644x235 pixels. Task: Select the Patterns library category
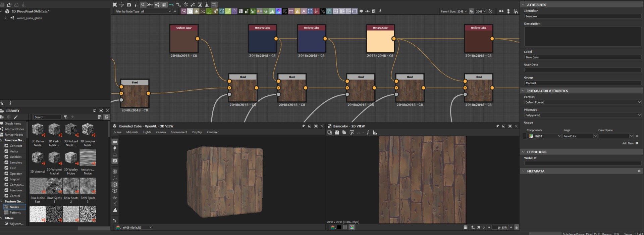15,213
